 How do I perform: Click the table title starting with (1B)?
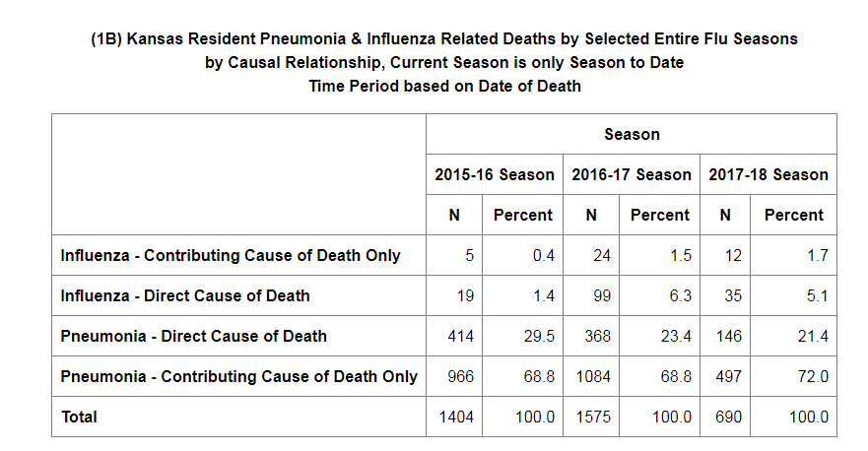coord(444,63)
